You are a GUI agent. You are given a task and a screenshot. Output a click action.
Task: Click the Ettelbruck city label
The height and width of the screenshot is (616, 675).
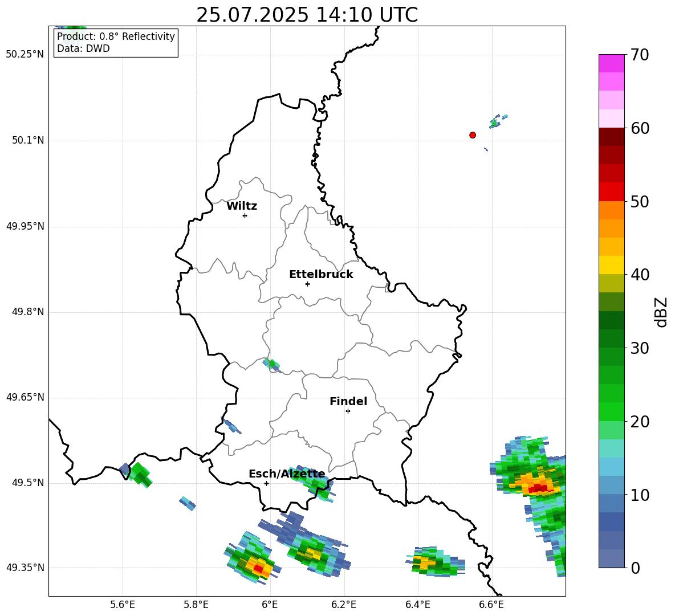tap(321, 275)
